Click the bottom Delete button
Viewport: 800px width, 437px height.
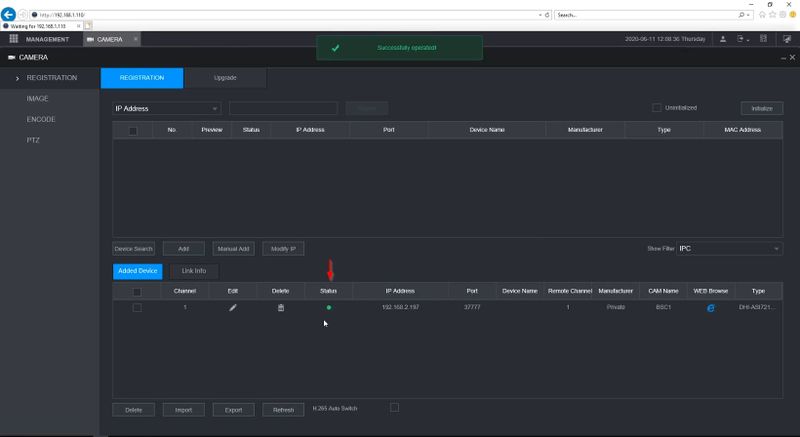134,410
